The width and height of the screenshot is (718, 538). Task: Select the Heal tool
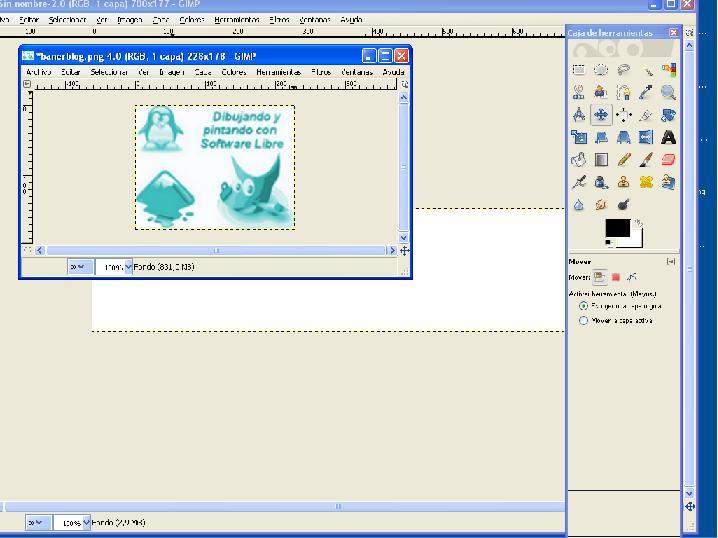646,182
